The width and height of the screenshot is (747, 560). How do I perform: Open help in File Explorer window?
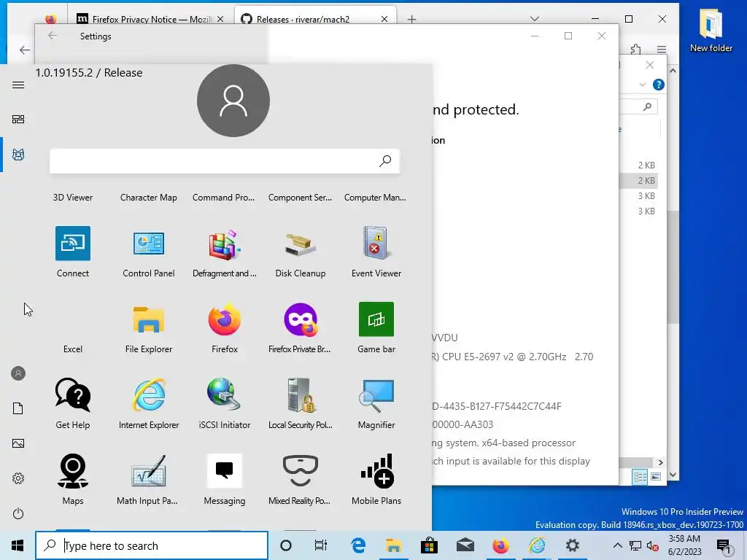click(x=659, y=85)
